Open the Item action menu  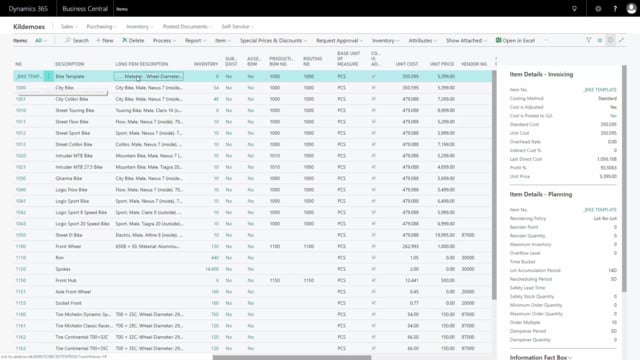(222, 40)
